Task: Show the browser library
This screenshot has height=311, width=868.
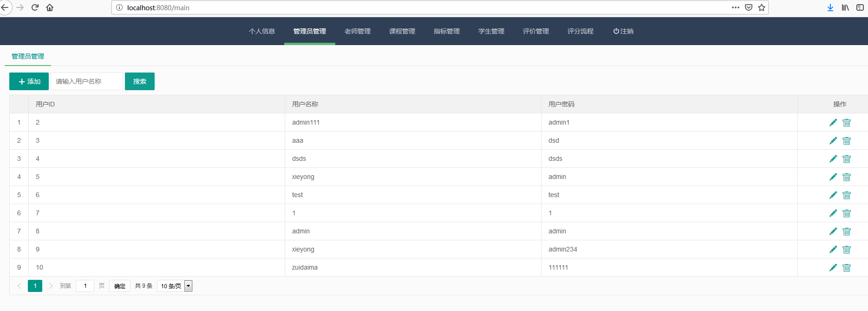Action: (x=845, y=7)
